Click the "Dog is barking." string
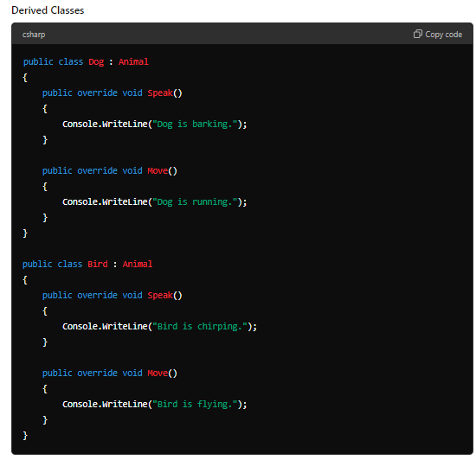Viewport: 476px width, 460px height. point(195,124)
